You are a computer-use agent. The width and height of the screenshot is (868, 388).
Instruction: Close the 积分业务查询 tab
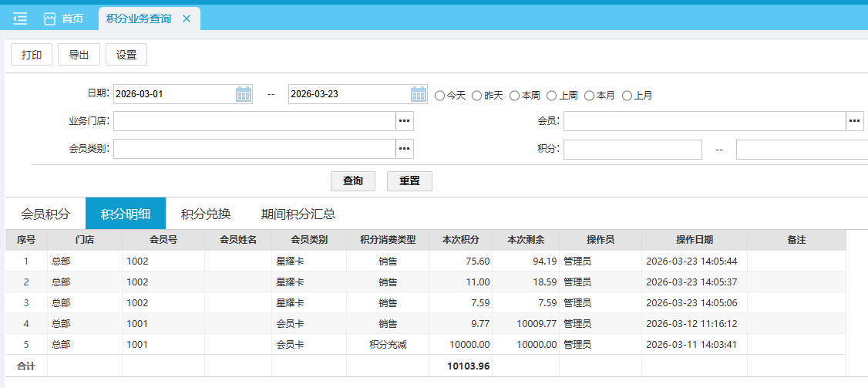(187, 19)
